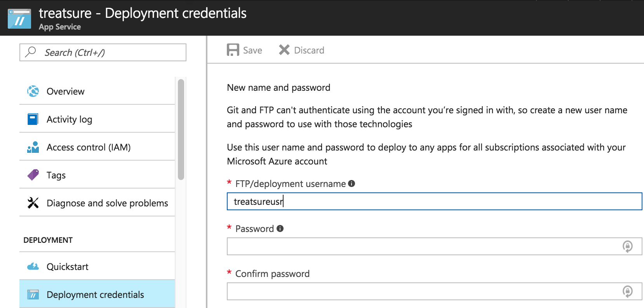
Task: Click the sidebar vertical scrollbar thumb
Action: pos(181,130)
